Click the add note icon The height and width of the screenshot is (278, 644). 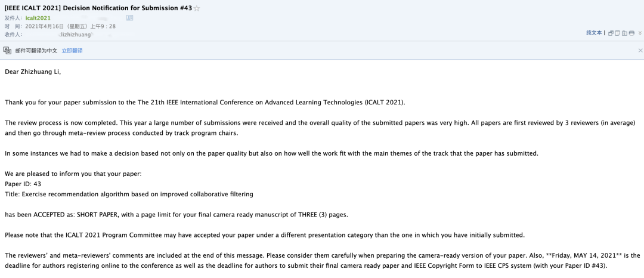[617, 33]
